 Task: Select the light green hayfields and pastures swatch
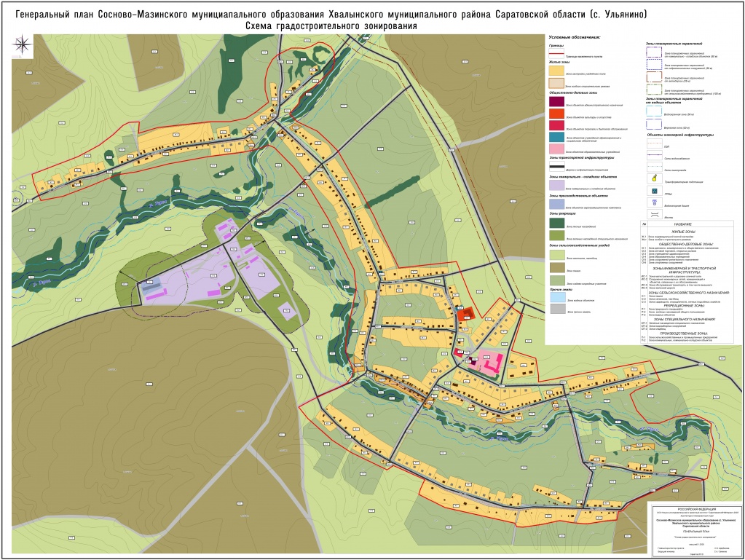point(557,255)
